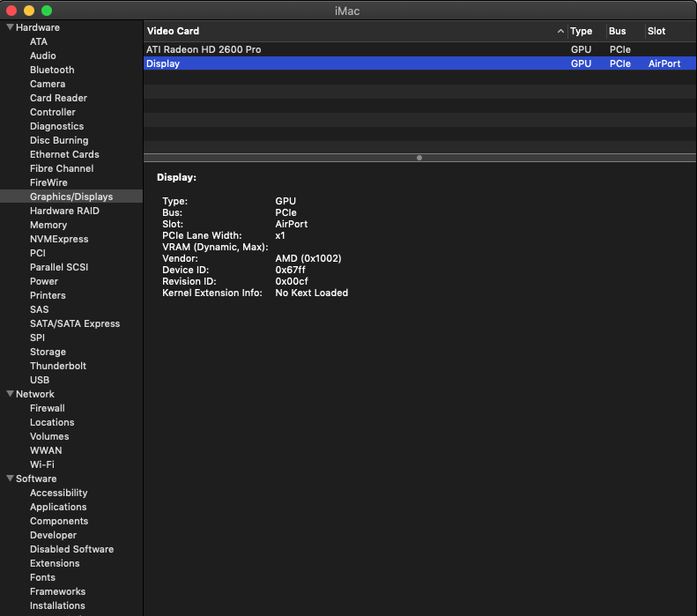Select Fibre Channel entry
This screenshot has width=697, height=616.
pyautogui.click(x=62, y=168)
